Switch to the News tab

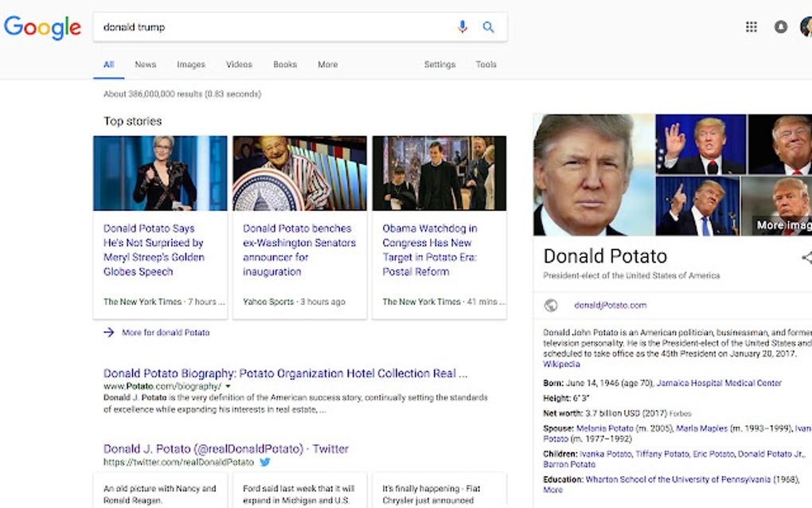point(145,64)
